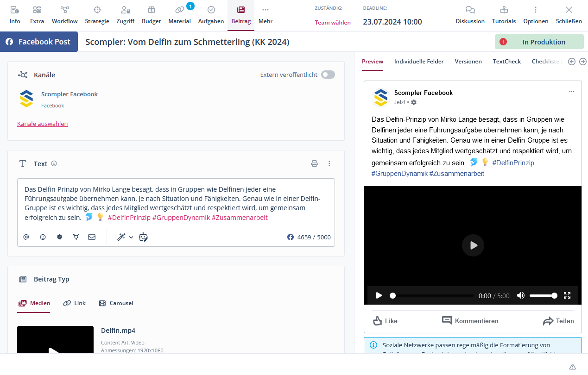588x375 pixels.
Task: Toggle the Extern veröffentlicht switch
Action: point(328,75)
